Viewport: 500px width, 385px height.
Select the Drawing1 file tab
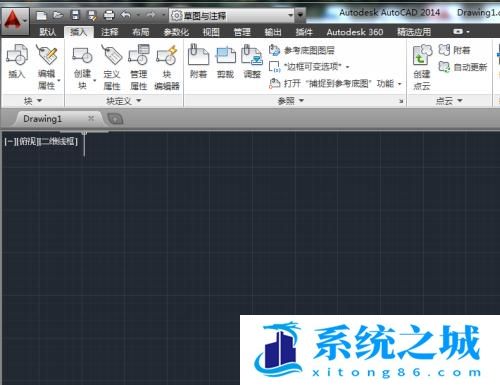click(x=43, y=119)
